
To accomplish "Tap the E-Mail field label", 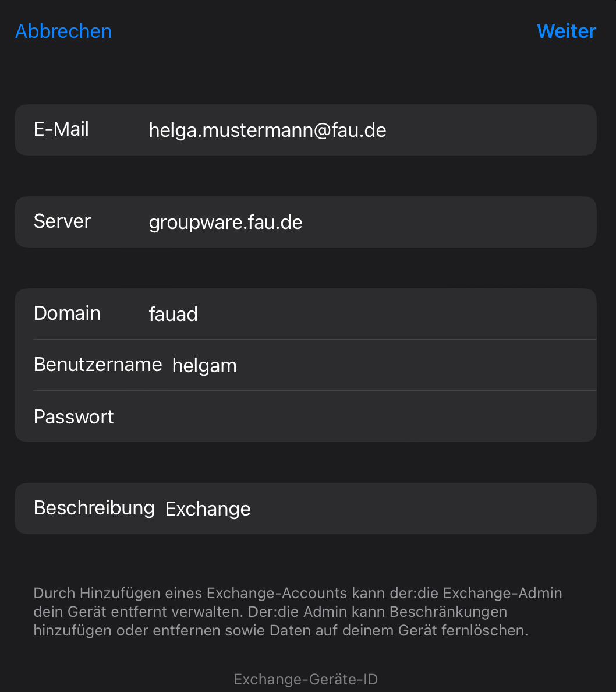I will click(x=61, y=129).
